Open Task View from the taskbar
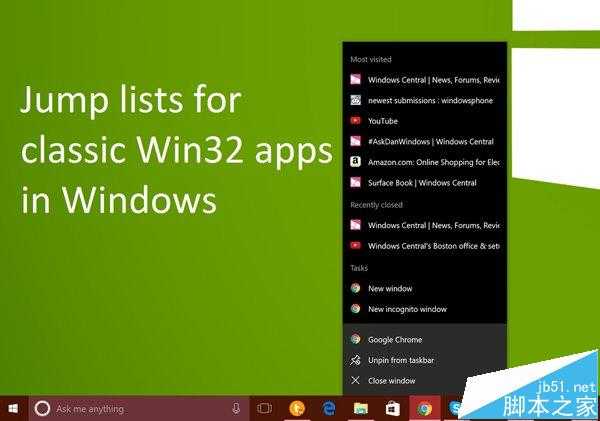 [264, 409]
